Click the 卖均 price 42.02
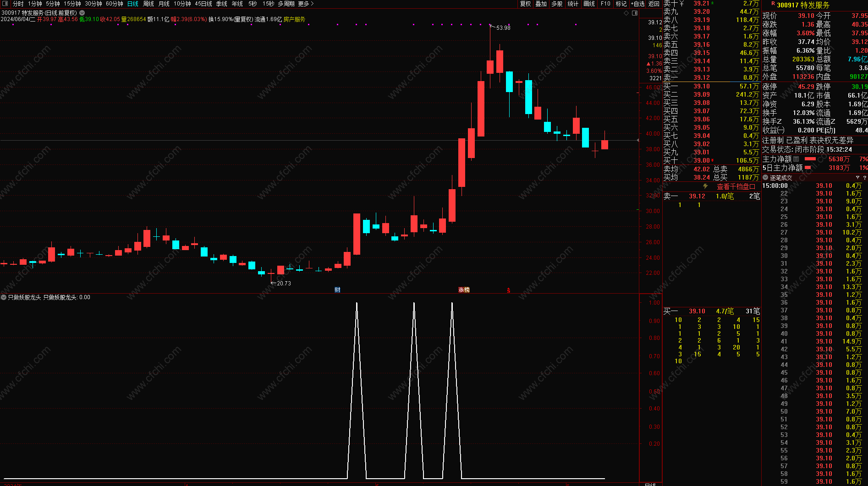This screenshot has width=868, height=486. [701, 169]
